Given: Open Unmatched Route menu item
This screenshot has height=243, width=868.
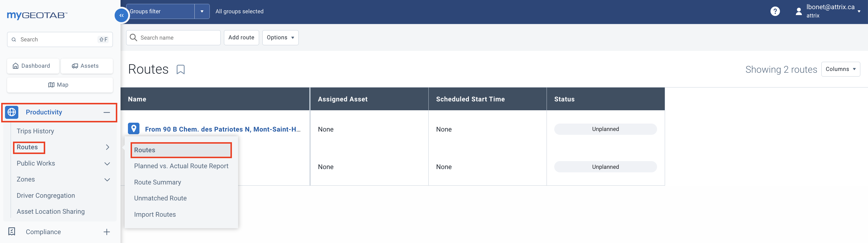Looking at the screenshot, I should click(160, 198).
